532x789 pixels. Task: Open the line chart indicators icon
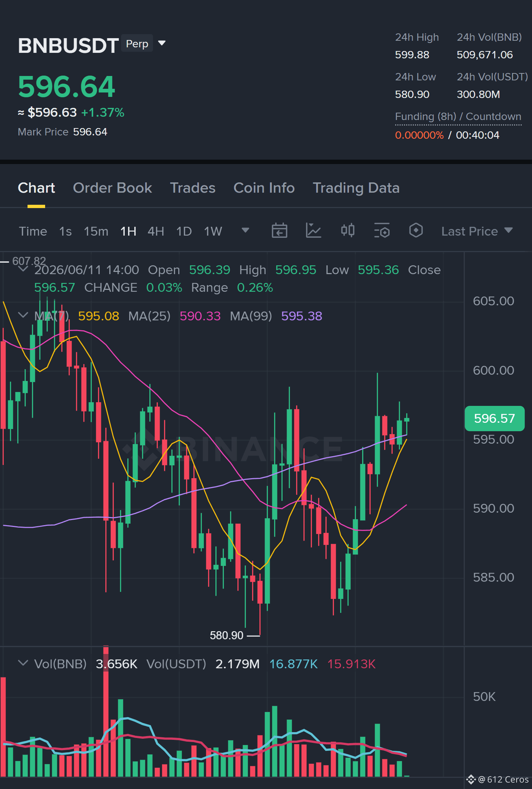coord(313,231)
